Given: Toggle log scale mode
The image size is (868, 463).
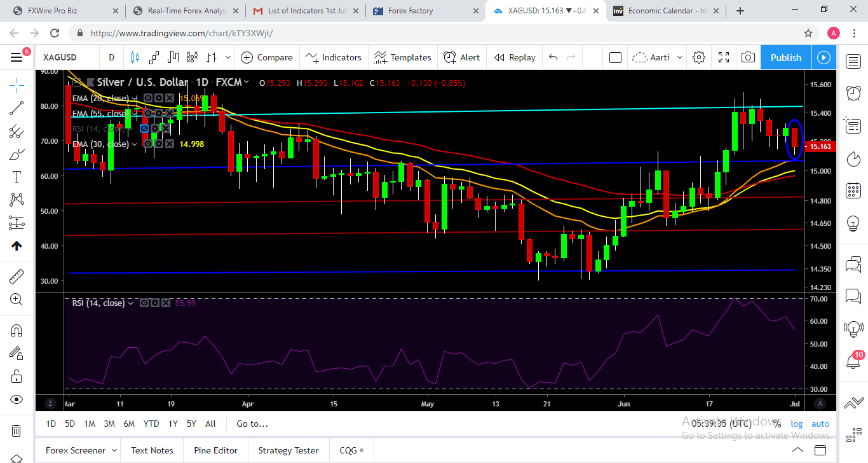Looking at the screenshot, I should (x=796, y=424).
